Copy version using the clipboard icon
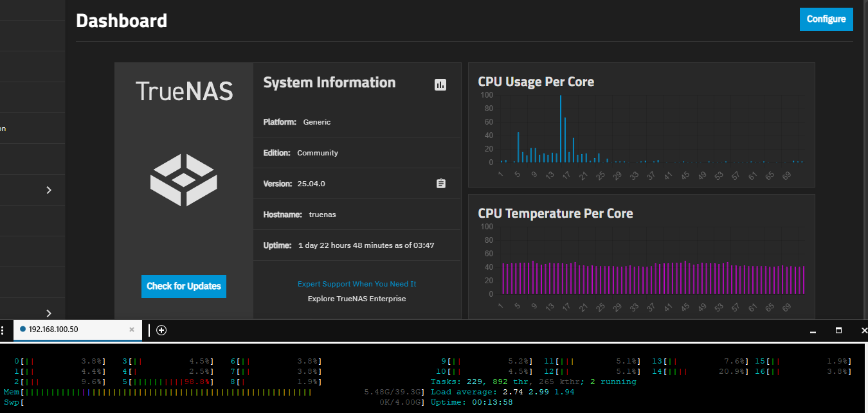The width and height of the screenshot is (868, 413). (x=440, y=184)
